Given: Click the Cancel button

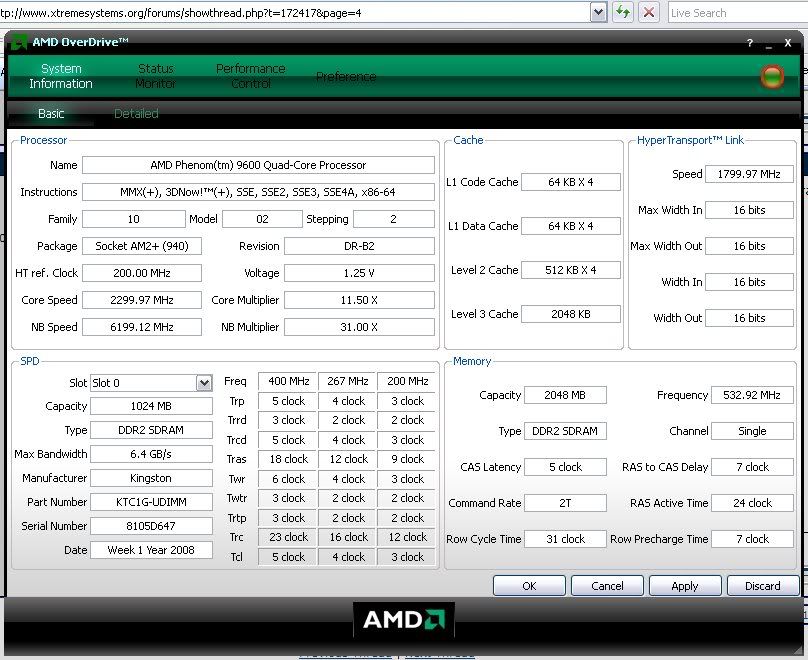Looking at the screenshot, I should 607,586.
